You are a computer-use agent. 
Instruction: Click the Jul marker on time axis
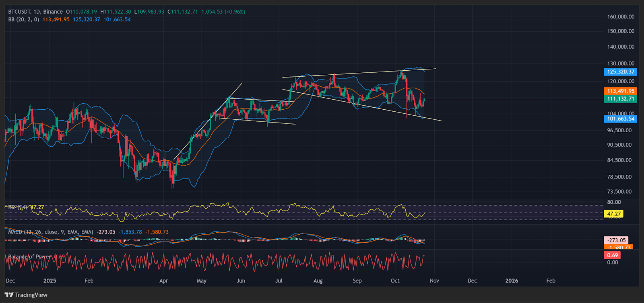[x=279, y=280]
